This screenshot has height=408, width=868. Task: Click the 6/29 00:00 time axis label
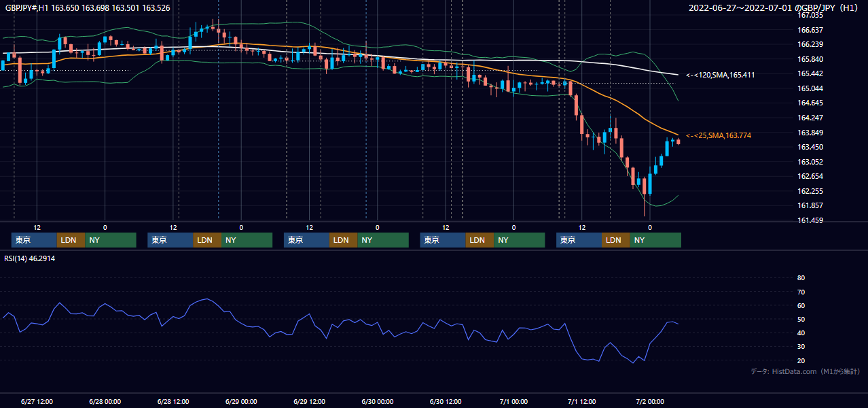tap(241, 402)
